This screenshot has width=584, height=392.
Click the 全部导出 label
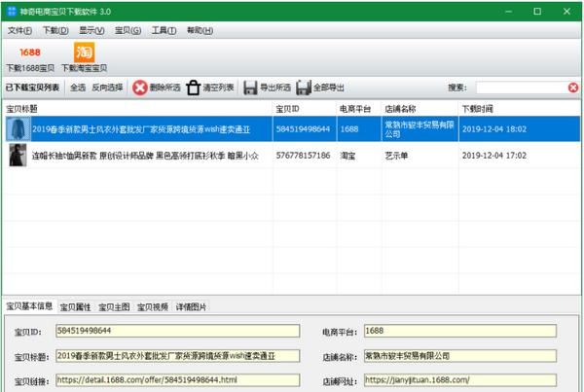click(x=329, y=88)
